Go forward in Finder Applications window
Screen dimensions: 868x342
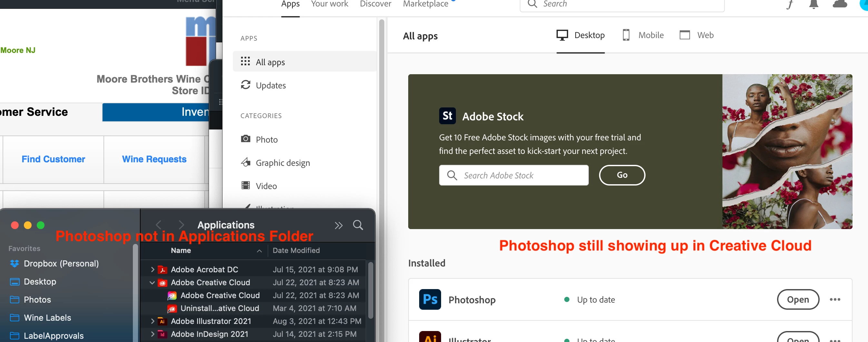pos(181,225)
